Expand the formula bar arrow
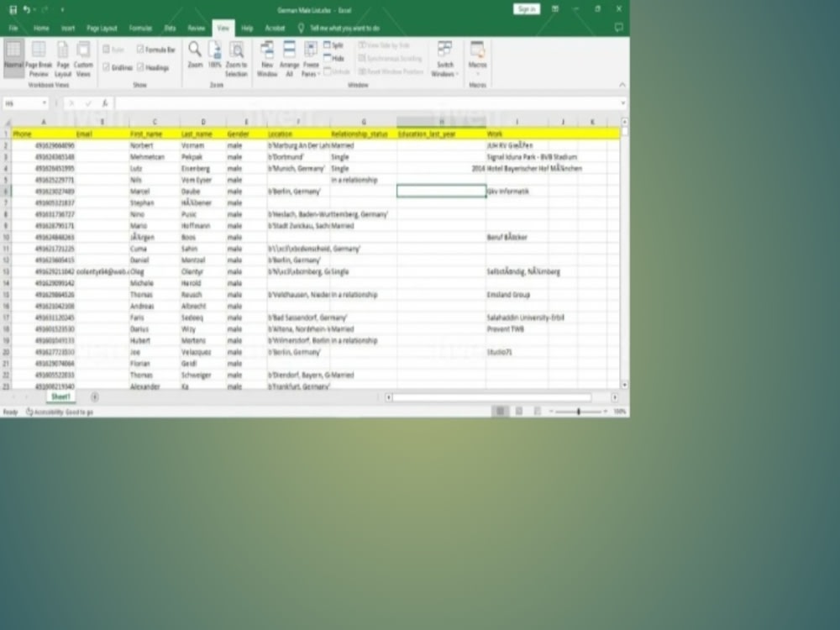The image size is (840, 630). pos(622,102)
